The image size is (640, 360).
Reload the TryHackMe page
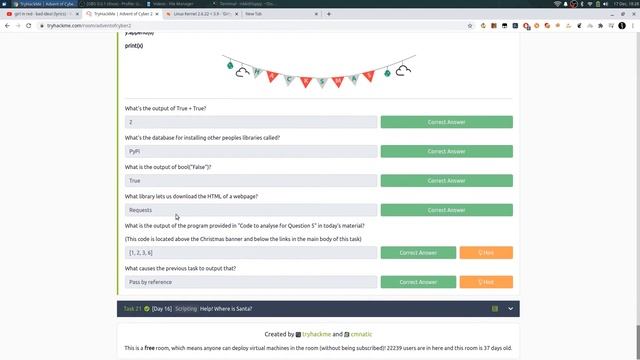click(29, 25)
